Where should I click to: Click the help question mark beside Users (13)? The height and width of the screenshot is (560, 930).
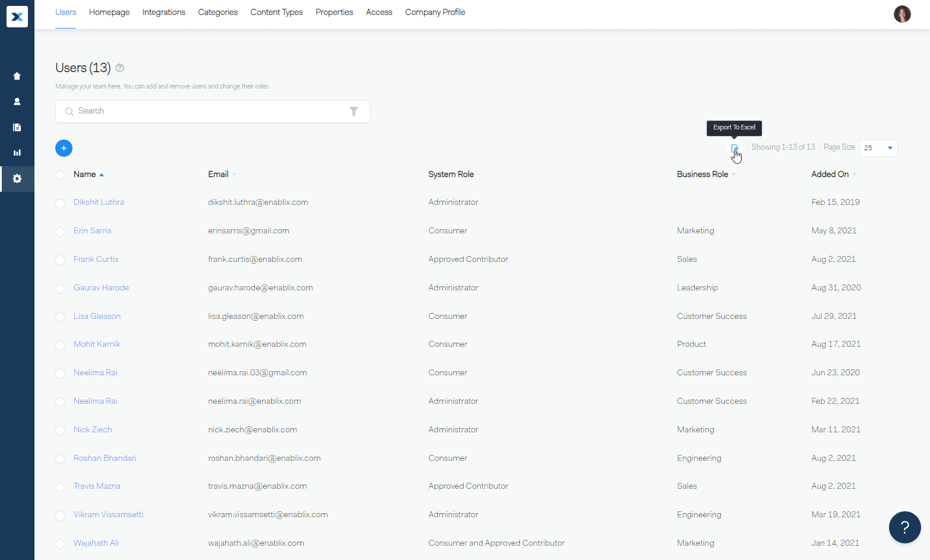119,68
